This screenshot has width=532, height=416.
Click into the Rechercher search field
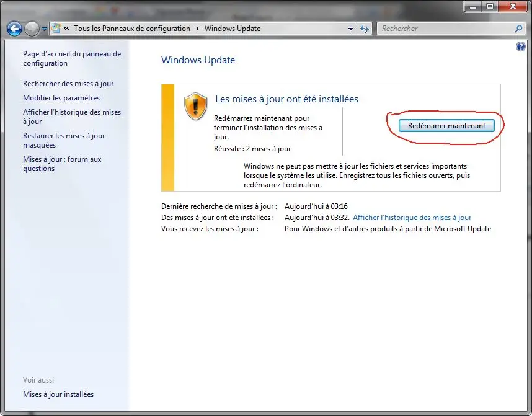[446, 29]
